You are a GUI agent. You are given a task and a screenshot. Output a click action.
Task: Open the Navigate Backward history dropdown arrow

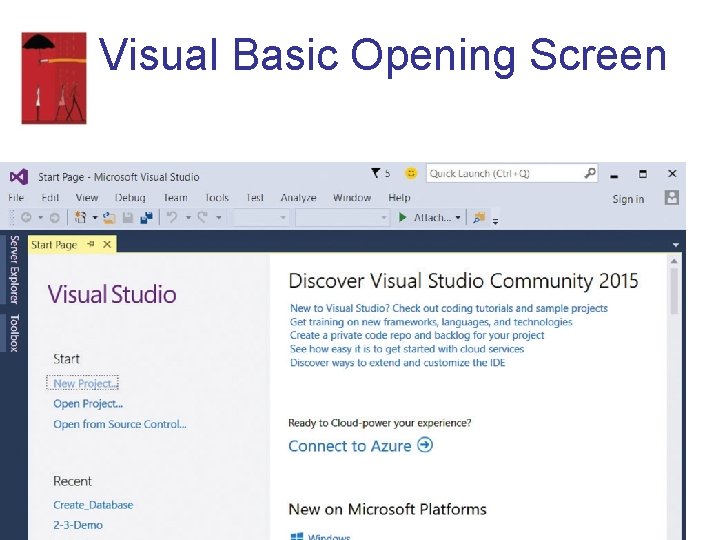coord(40,218)
